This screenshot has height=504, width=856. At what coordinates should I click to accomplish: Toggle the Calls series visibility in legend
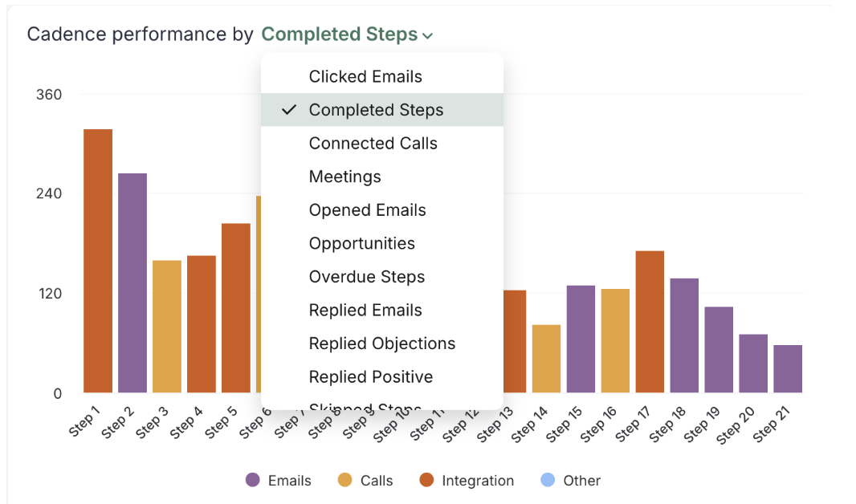376,480
